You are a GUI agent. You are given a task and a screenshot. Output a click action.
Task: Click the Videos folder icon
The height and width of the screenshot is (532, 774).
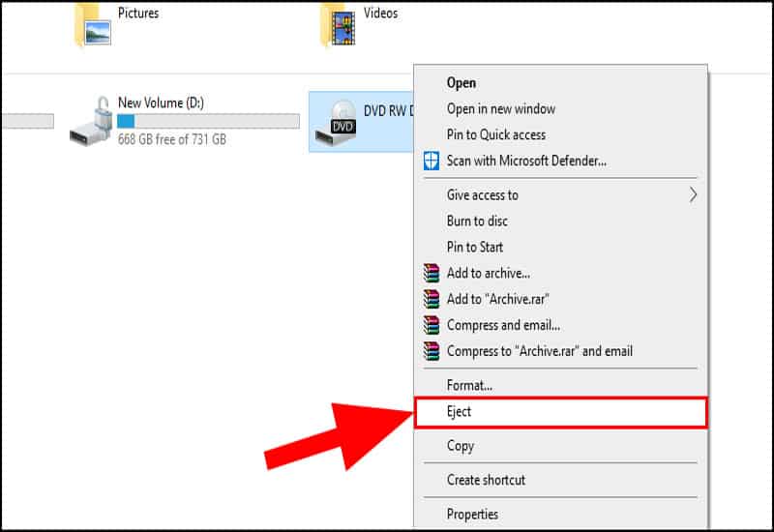pos(340,25)
